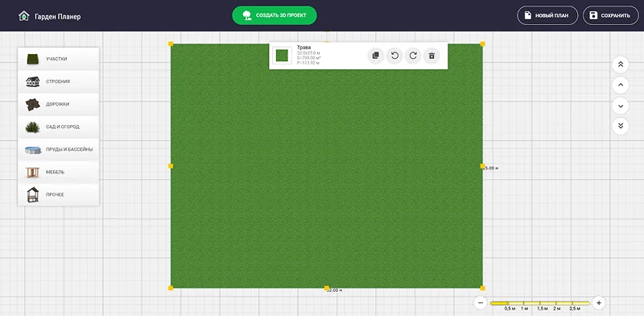Click the duplicate icon for Трава object
The height and width of the screenshot is (316, 644).
click(x=375, y=56)
